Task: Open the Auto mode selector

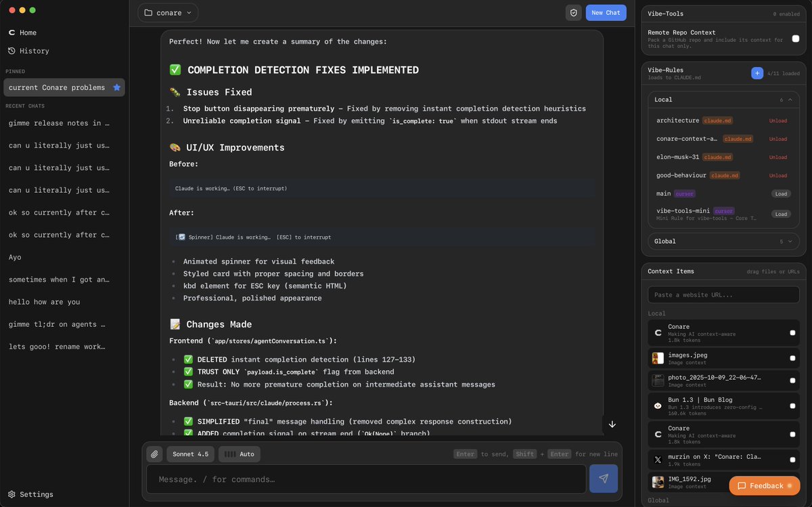Action: point(239,454)
